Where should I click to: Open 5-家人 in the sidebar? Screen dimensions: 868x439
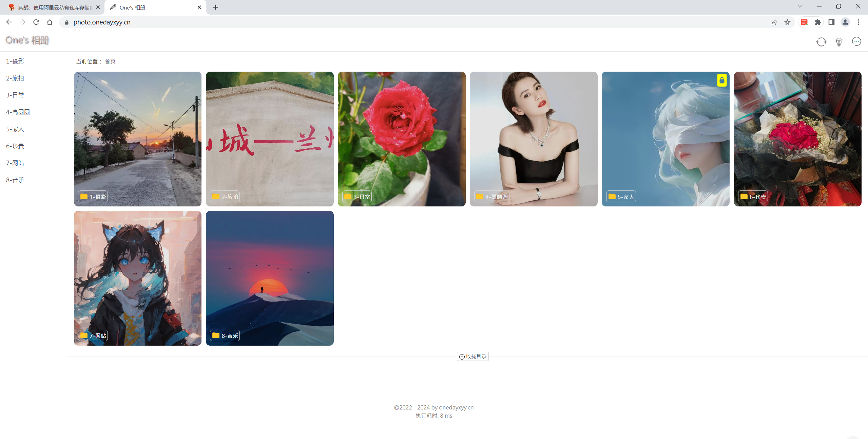coord(15,129)
